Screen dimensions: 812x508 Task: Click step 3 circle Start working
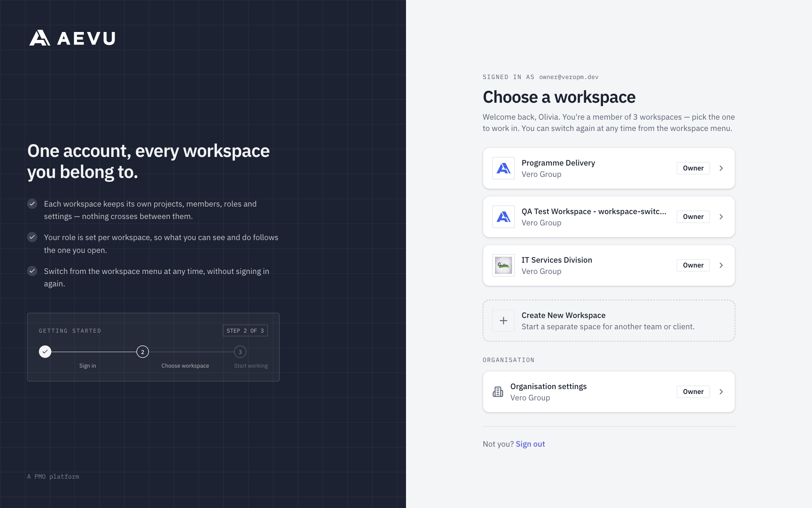tap(240, 352)
